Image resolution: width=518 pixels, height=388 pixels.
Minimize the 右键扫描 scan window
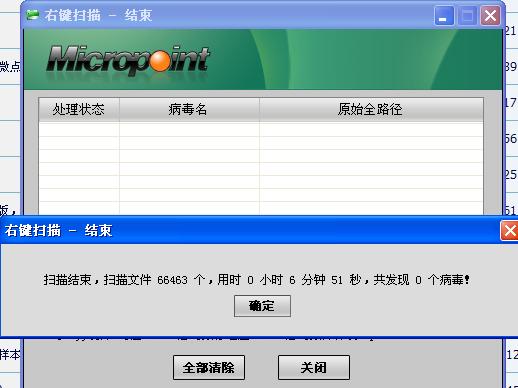pos(444,16)
